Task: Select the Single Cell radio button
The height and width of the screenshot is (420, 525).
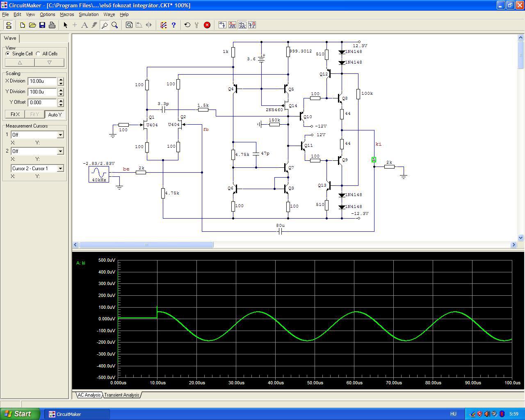Action: pyautogui.click(x=8, y=54)
